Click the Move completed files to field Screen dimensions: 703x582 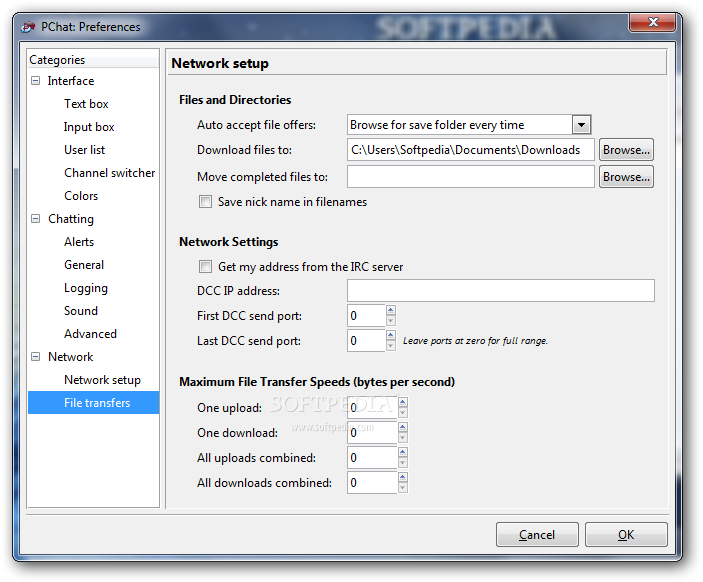(x=470, y=177)
